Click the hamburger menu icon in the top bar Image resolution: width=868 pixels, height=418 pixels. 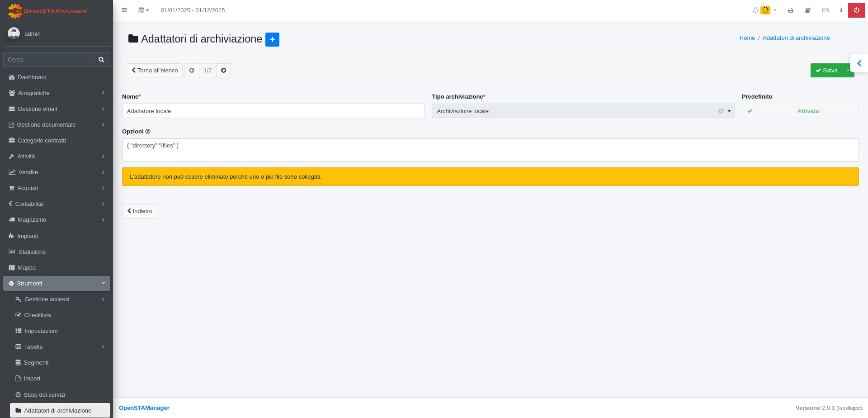(124, 10)
